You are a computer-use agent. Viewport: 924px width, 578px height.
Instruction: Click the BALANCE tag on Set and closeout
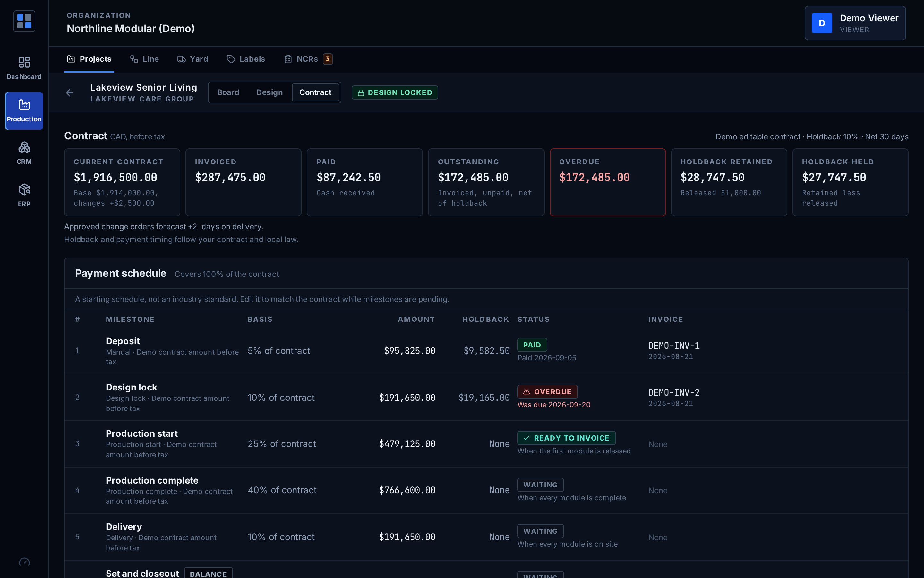click(208, 574)
